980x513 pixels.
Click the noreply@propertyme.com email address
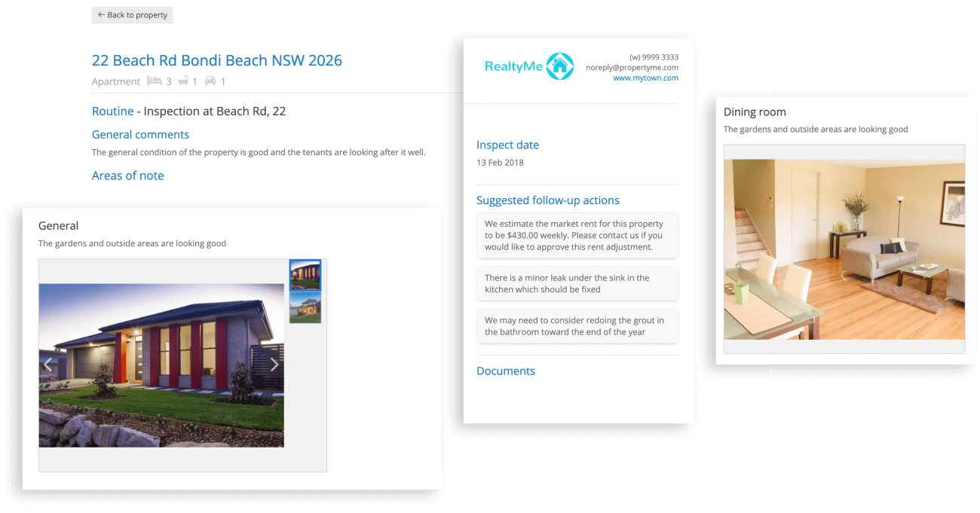coord(632,67)
